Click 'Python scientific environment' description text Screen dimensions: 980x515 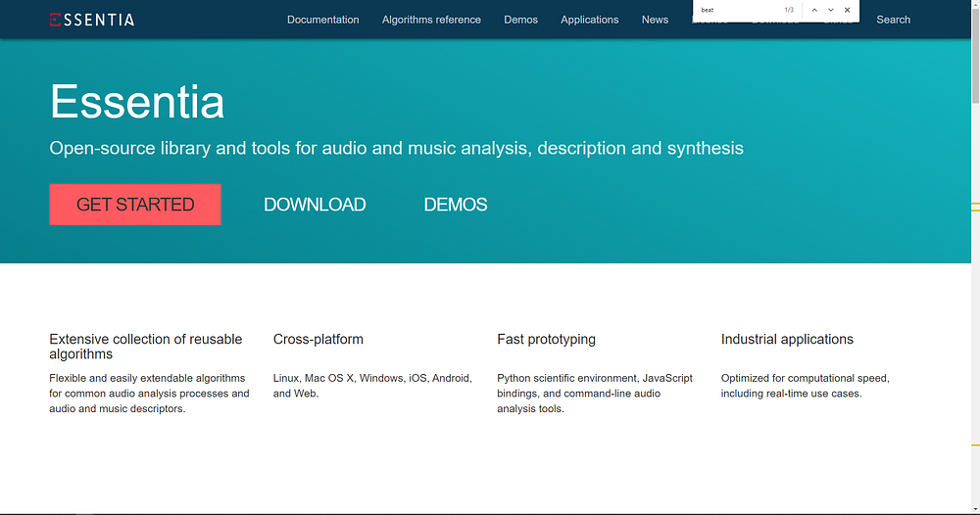pos(595,394)
